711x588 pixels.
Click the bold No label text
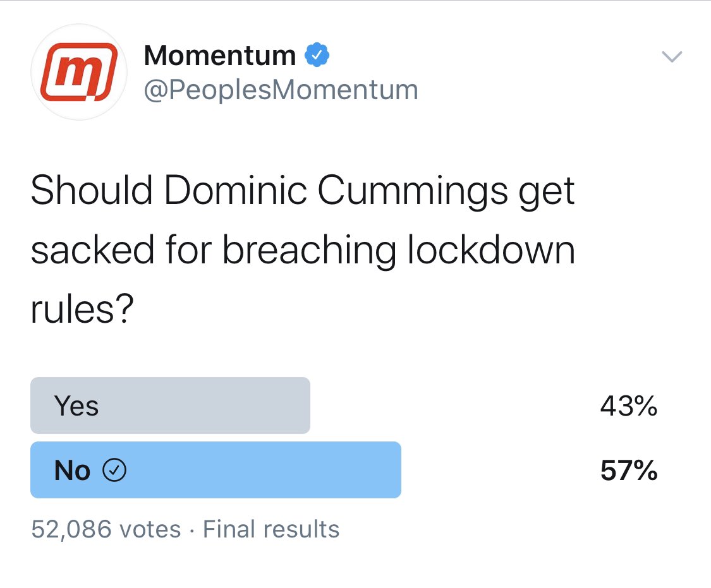[x=72, y=471]
